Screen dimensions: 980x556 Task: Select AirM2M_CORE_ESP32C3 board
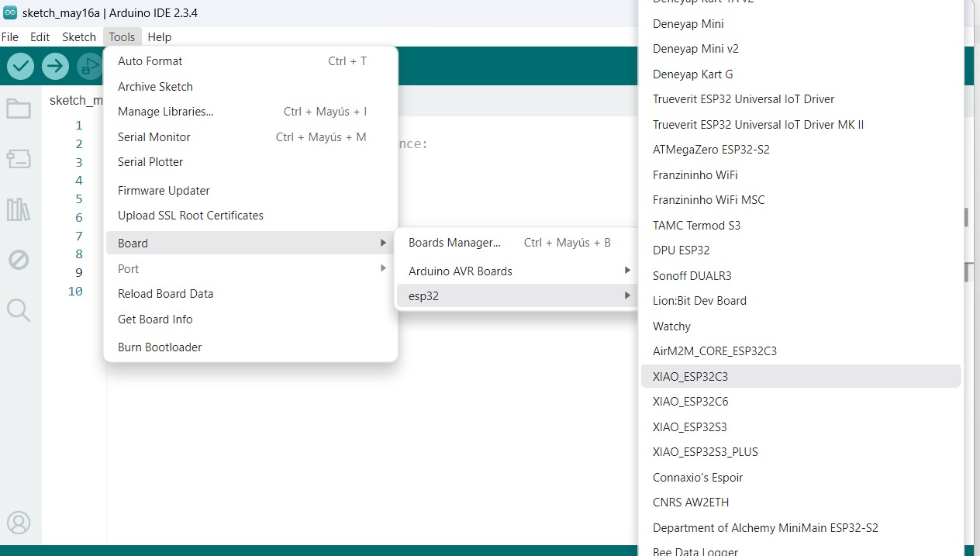click(801, 351)
